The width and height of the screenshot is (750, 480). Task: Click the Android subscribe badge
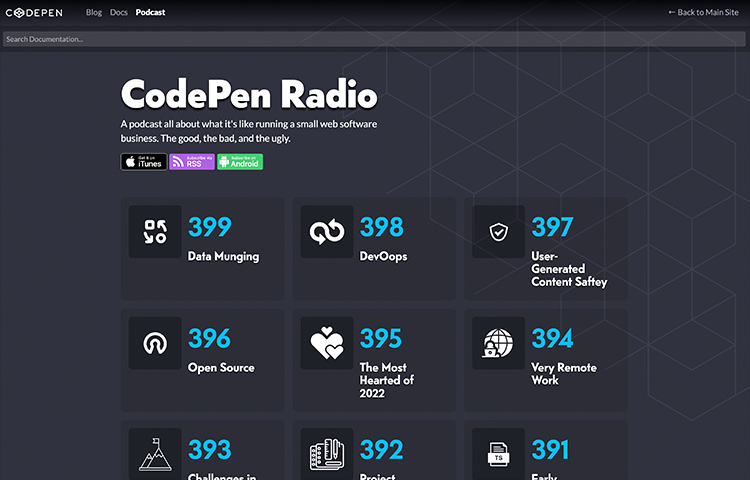pyautogui.click(x=240, y=162)
